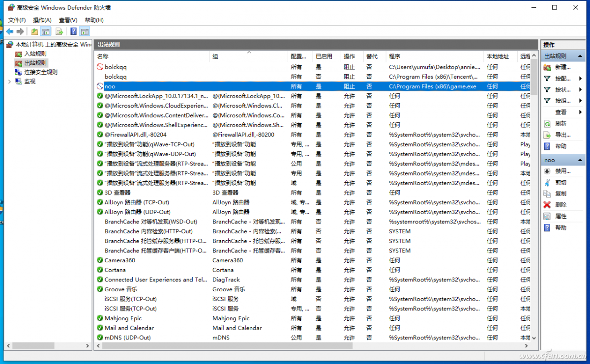The image size is (590, 364).
Task: Click the help icon under the noo section
Action: 547,227
